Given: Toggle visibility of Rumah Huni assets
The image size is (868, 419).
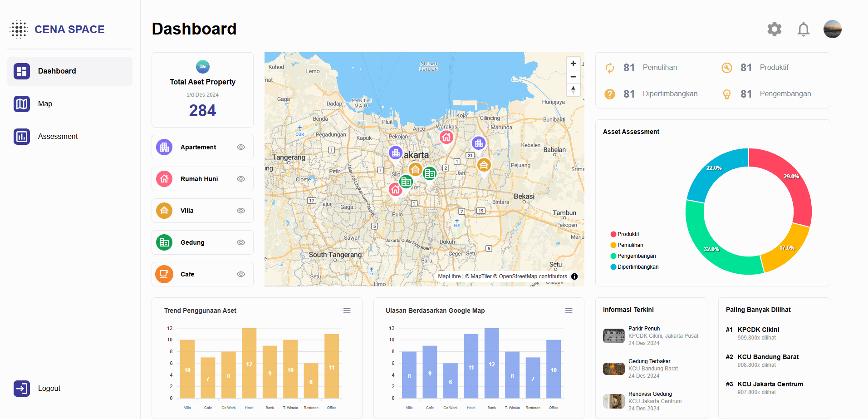Looking at the screenshot, I should coord(241,179).
